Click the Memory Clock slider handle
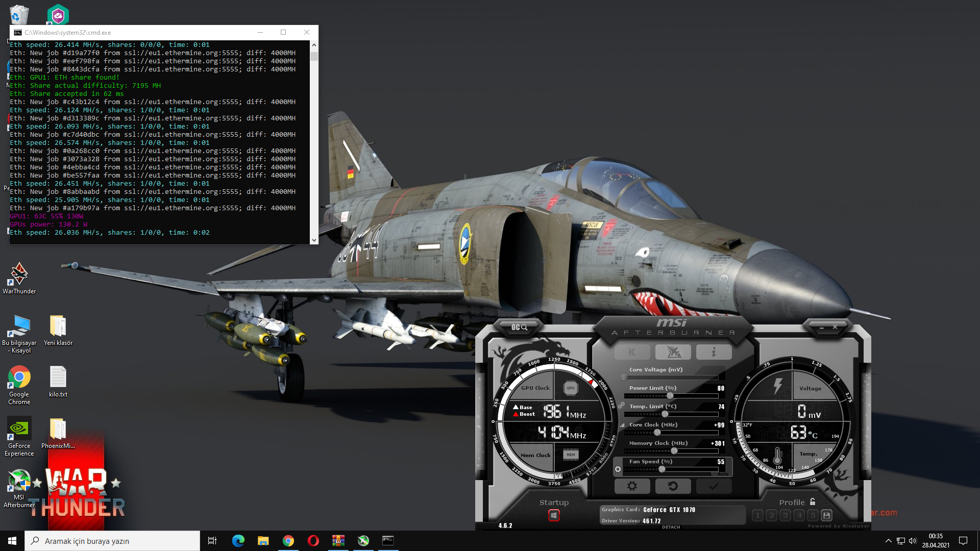Screen dimensions: 980x551 pos(674,451)
